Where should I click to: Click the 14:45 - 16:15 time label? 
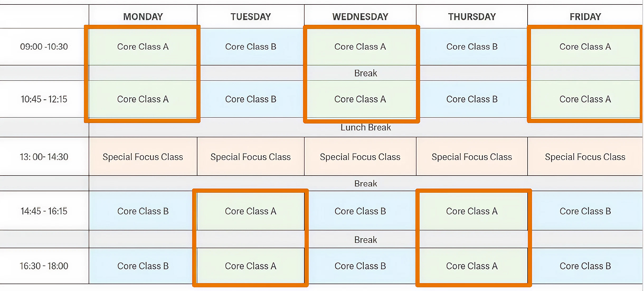click(44, 211)
